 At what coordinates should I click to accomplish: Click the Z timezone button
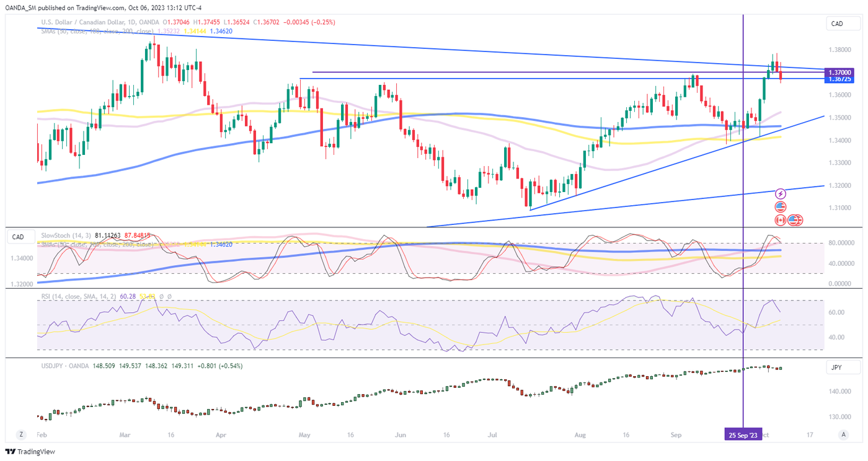tap(21, 434)
